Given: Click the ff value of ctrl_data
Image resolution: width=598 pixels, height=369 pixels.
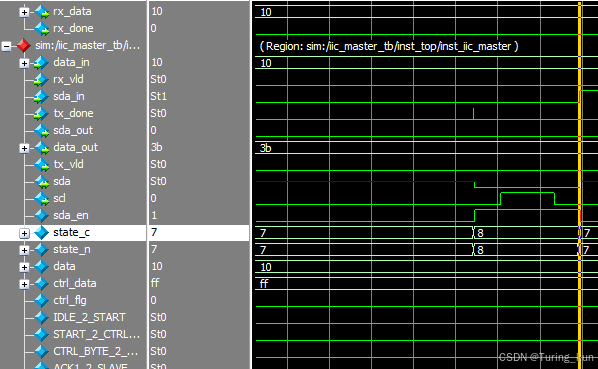Looking at the screenshot, I should [155, 283].
